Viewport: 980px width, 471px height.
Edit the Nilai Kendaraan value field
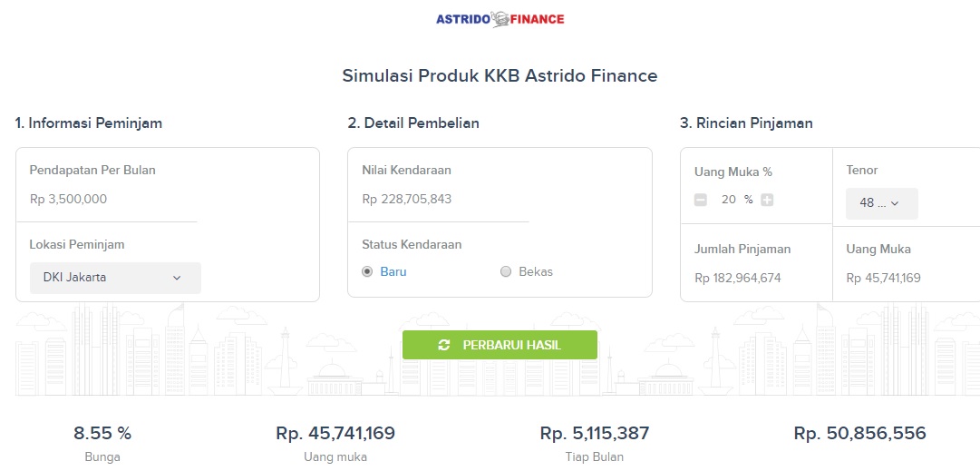438,200
